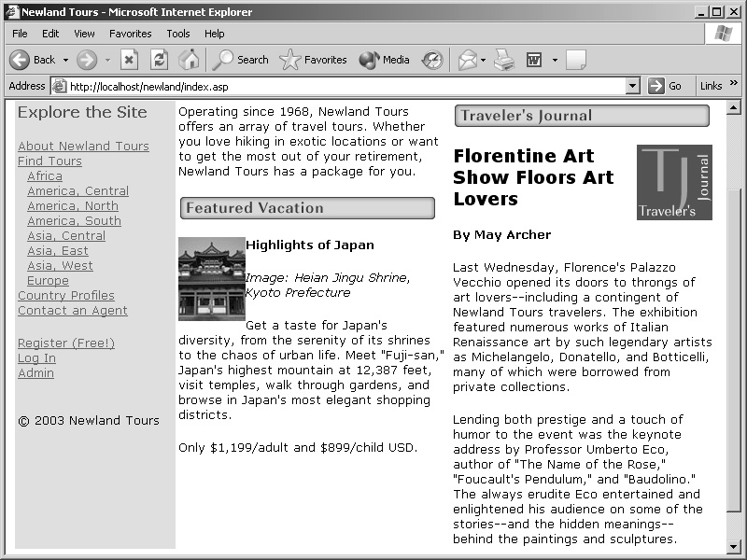
Task: Click the Florentine Art Show headline
Action: click(x=533, y=177)
